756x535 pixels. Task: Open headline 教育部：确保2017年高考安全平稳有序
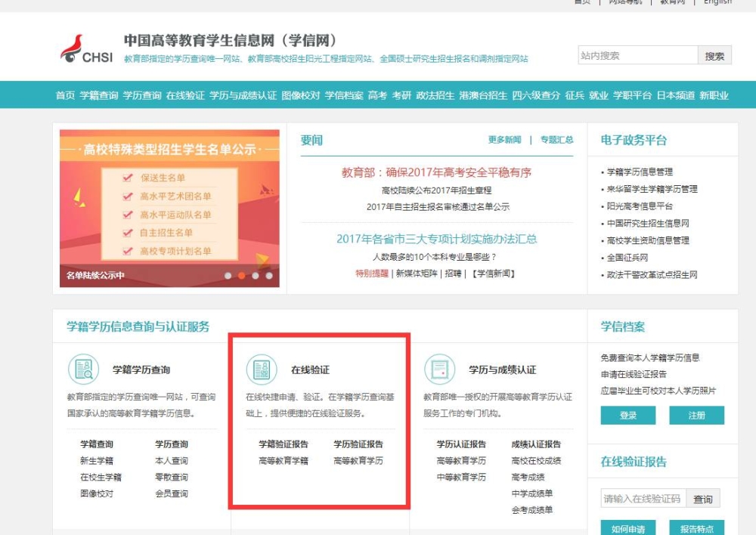pyautogui.click(x=436, y=172)
